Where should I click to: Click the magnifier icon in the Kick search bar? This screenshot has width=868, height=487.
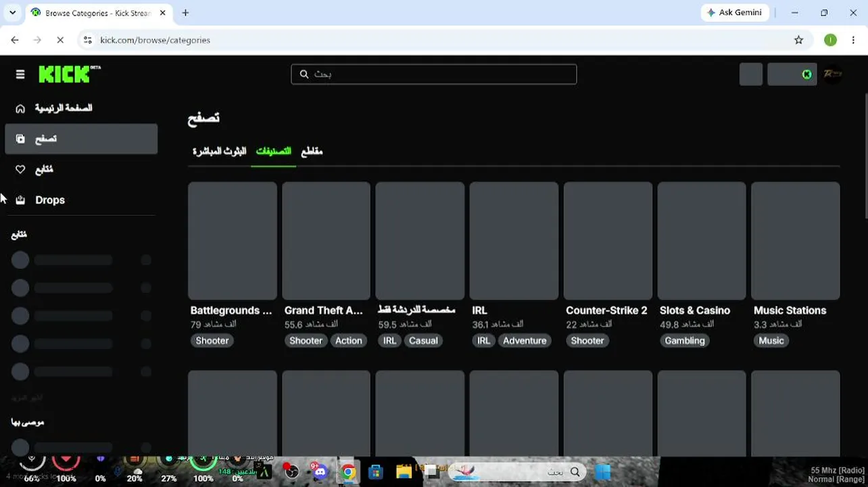(304, 74)
